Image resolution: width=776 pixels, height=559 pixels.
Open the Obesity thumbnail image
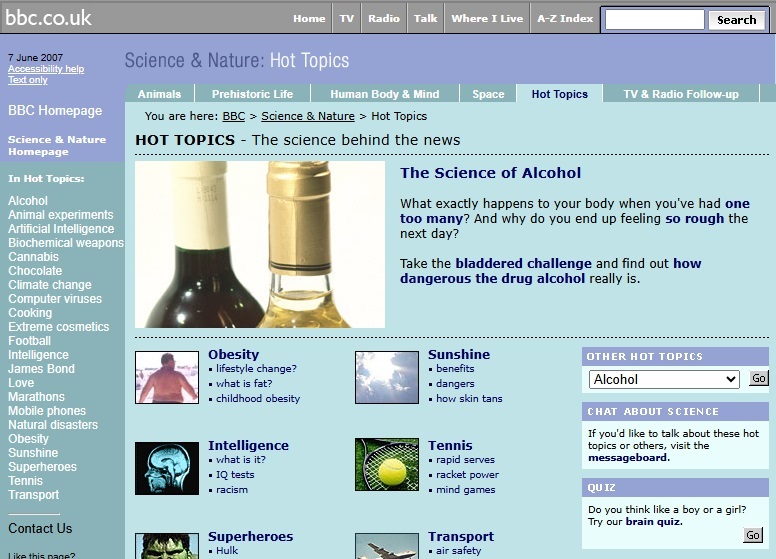(167, 377)
